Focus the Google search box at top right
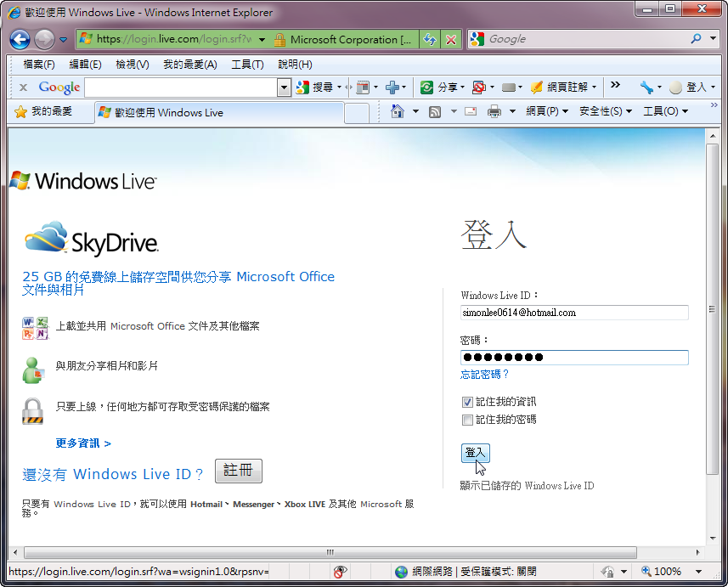The width and height of the screenshot is (728, 587). [x=585, y=39]
